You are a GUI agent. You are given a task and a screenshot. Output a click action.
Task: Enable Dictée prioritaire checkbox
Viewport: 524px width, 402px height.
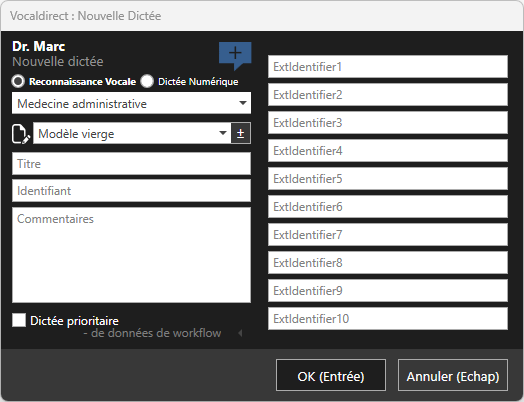click(x=19, y=320)
